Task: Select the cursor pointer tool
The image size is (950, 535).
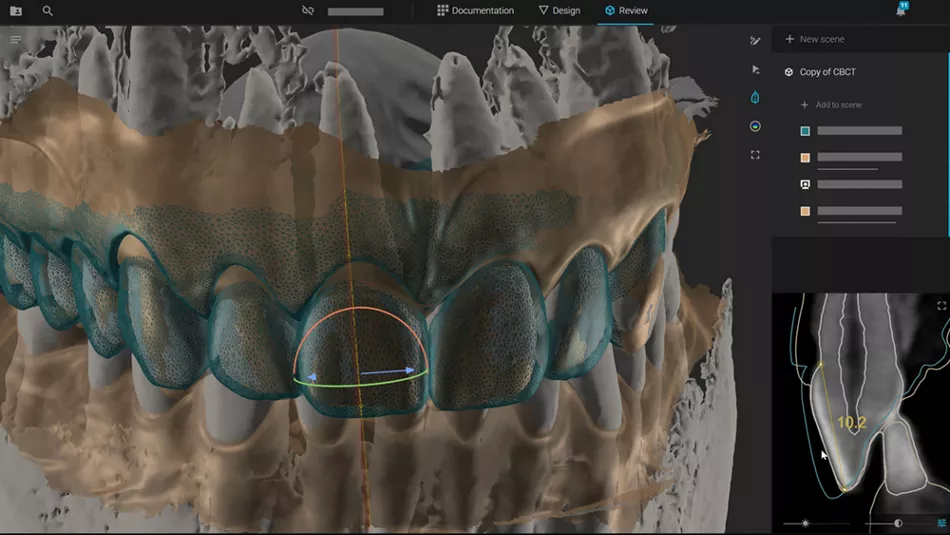Action: [x=755, y=69]
